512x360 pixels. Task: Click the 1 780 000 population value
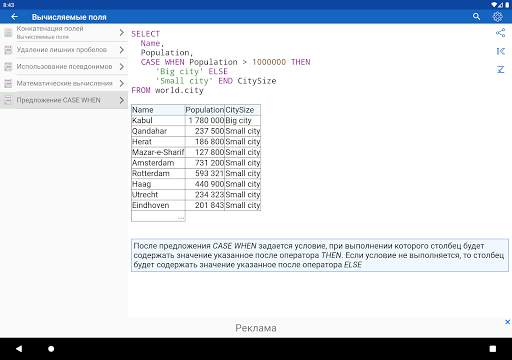(205, 120)
